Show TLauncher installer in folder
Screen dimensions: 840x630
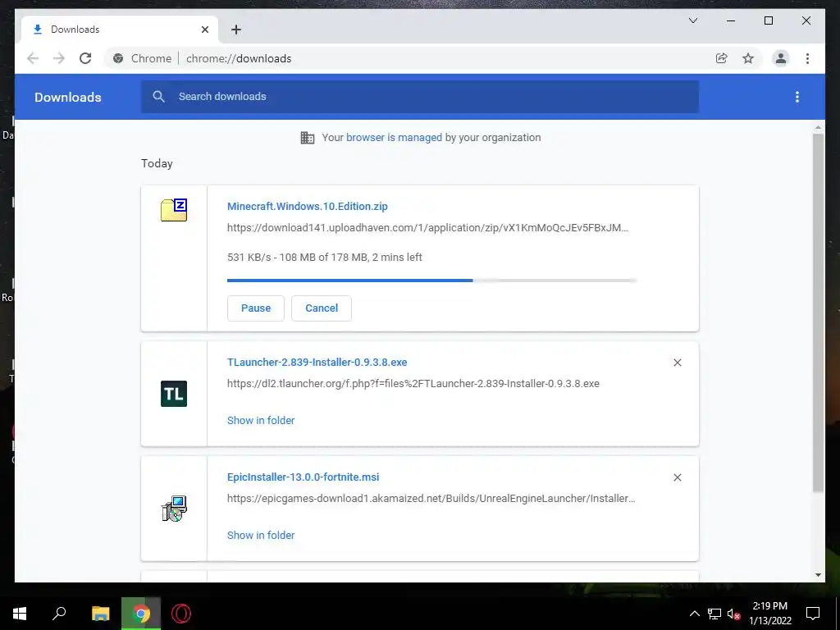pos(261,421)
